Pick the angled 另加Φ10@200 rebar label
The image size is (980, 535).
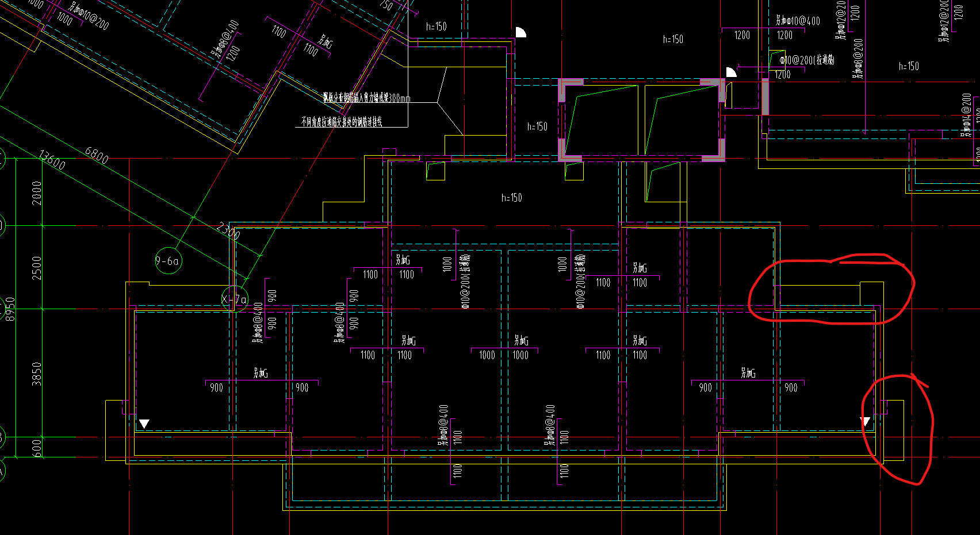[x=89, y=16]
